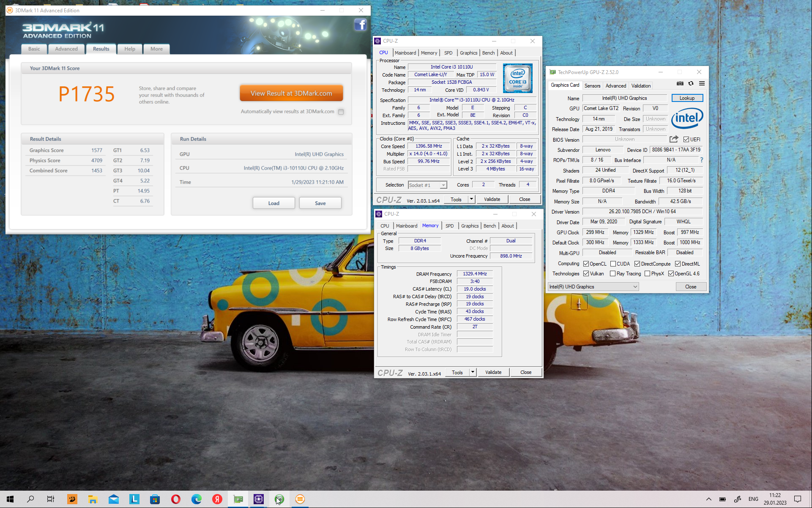Image resolution: width=812 pixels, height=508 pixels.
Task: Open the Facebook icon in 3DMark
Action: 360,25
